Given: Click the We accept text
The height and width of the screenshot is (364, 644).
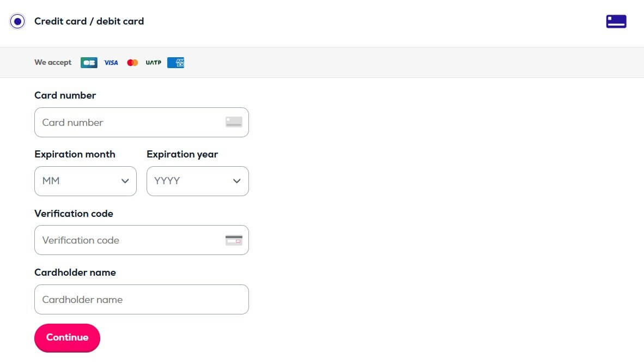Looking at the screenshot, I should (53, 63).
